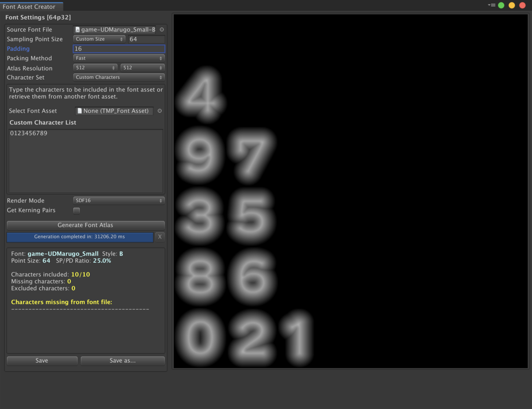The height and width of the screenshot is (409, 532).
Task: Click the Font Settings [64p32] heading
Action: pos(38,17)
